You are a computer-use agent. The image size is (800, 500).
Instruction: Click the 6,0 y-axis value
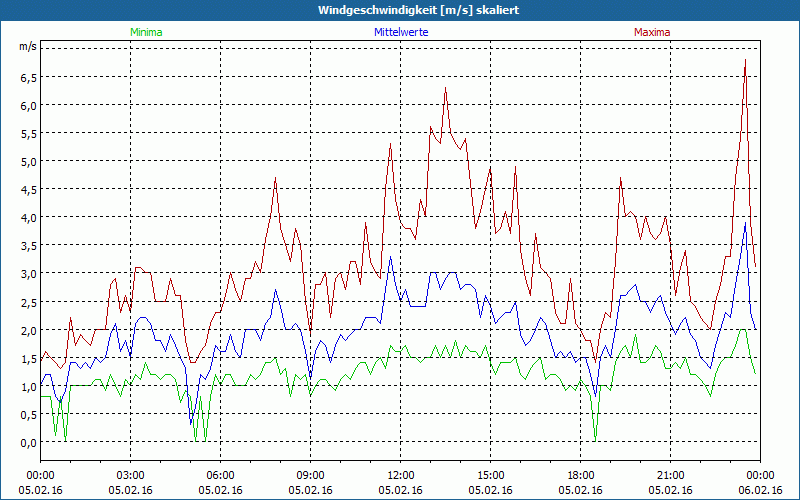click(28, 105)
